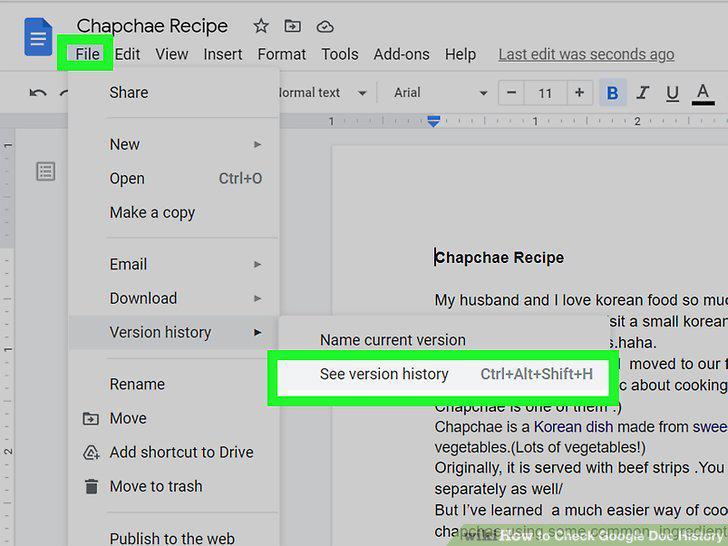Star the Chapchae Recipe document
The image size is (728, 546).
point(260,26)
